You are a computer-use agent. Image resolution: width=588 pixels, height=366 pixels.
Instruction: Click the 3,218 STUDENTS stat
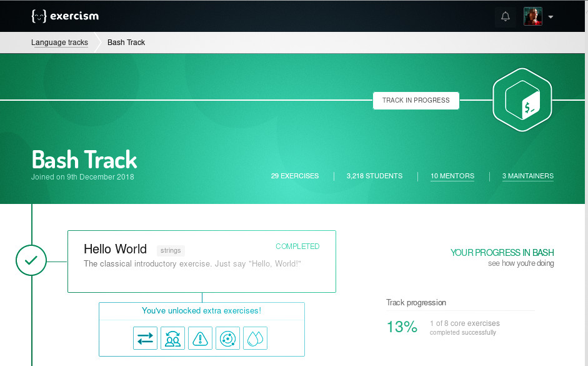point(374,176)
